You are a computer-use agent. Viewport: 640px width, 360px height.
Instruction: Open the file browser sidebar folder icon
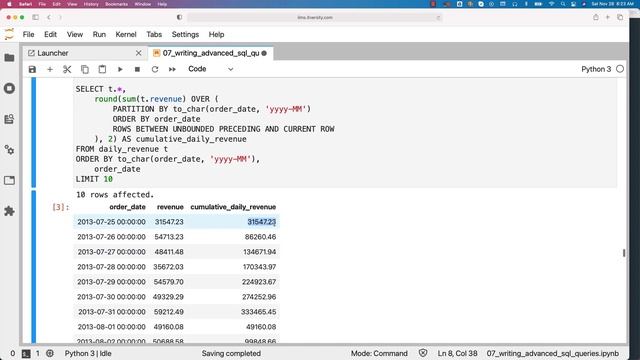(9, 58)
